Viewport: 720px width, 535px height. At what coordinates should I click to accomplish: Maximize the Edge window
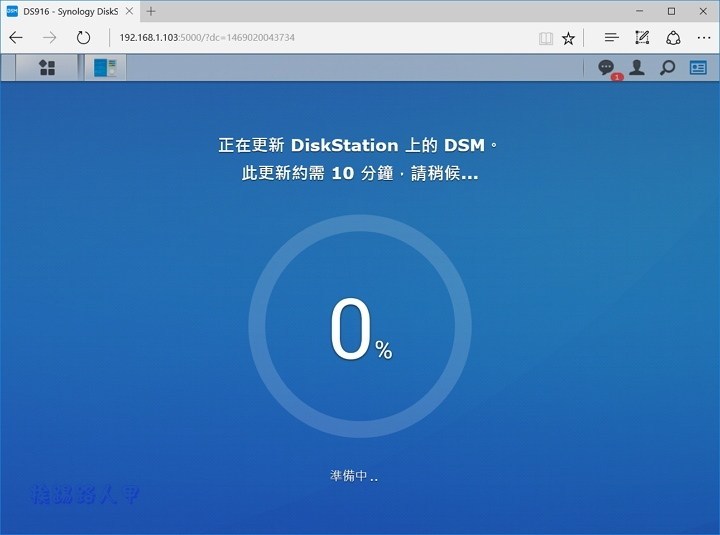click(671, 11)
